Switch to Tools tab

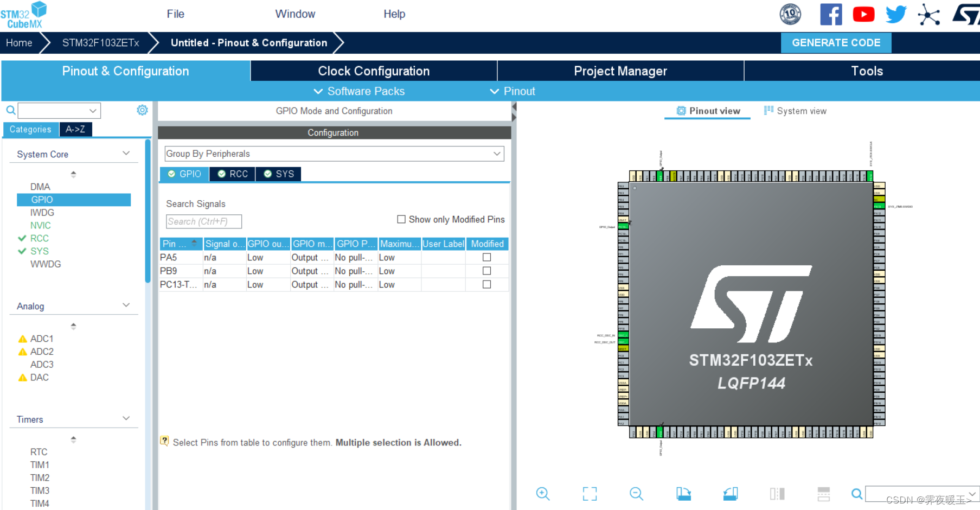[867, 71]
